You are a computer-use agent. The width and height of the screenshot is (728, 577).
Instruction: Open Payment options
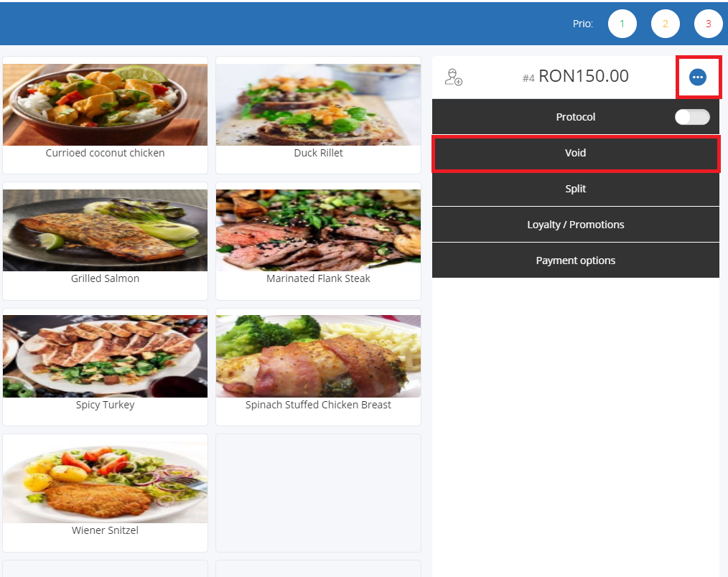pyautogui.click(x=575, y=261)
